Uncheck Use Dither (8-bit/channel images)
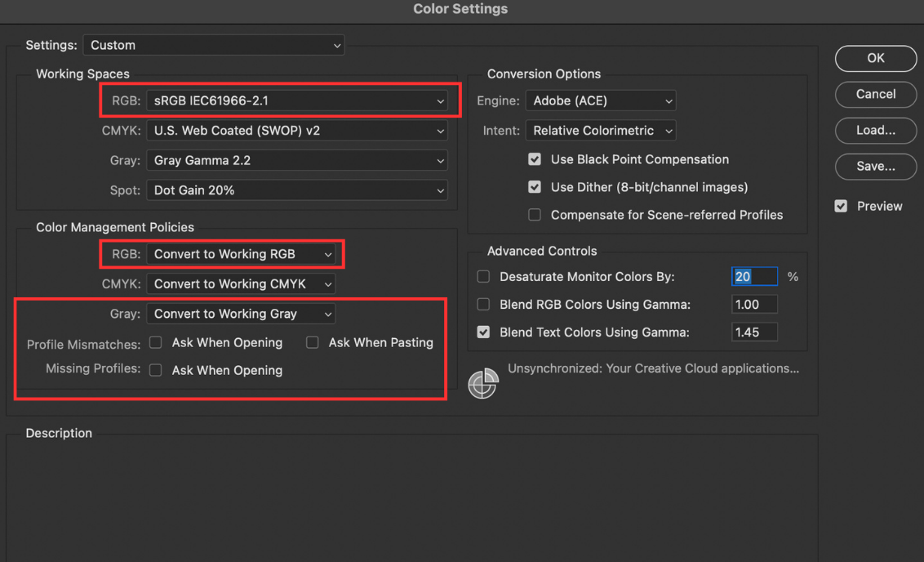This screenshot has height=562, width=924. [535, 187]
